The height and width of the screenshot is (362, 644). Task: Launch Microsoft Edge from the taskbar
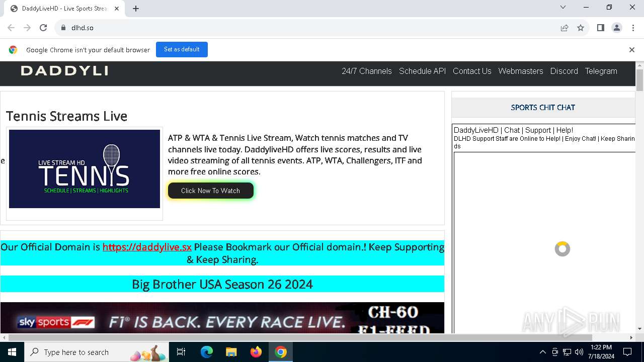(207, 352)
